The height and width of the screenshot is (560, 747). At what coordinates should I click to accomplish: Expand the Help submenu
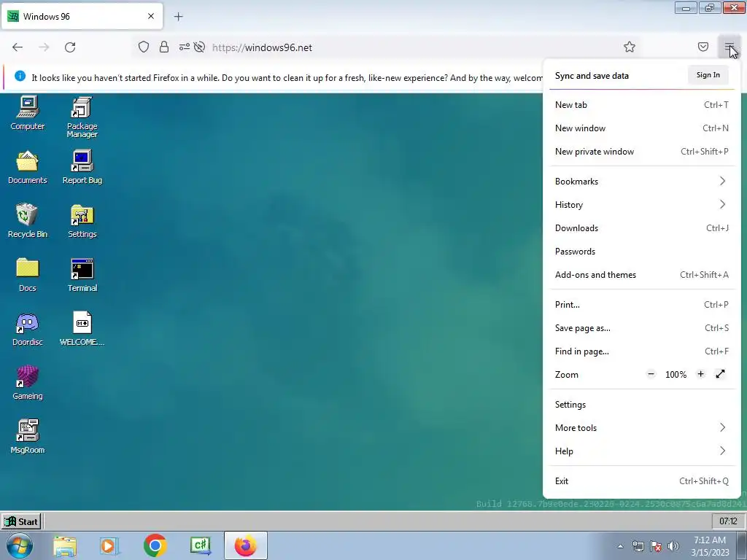(642, 451)
